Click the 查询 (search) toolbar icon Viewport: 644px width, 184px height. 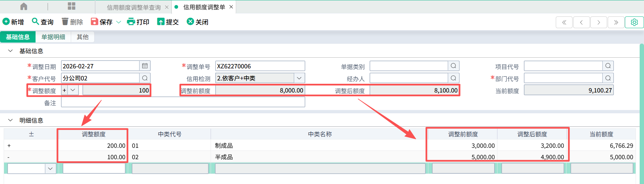click(x=35, y=22)
